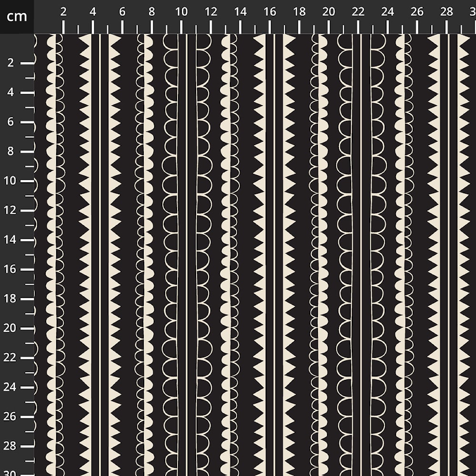Select the 22 mark on the horizontal ruler
This screenshot has width=476, height=476.
[358, 12]
